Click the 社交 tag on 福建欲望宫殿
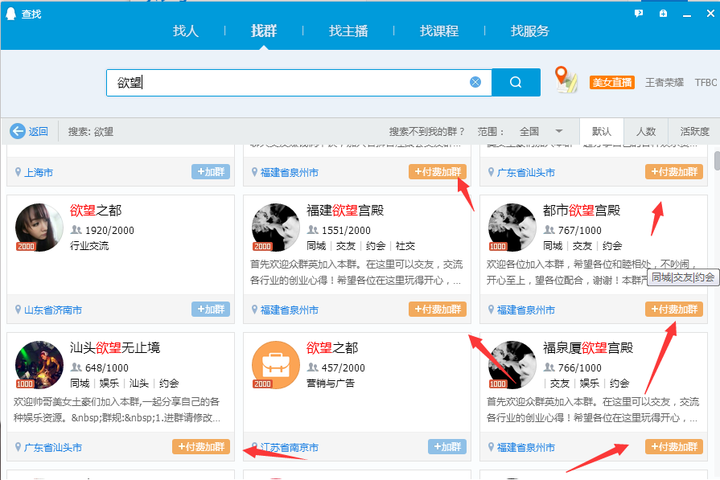The image size is (720, 480). pyautogui.click(x=405, y=246)
